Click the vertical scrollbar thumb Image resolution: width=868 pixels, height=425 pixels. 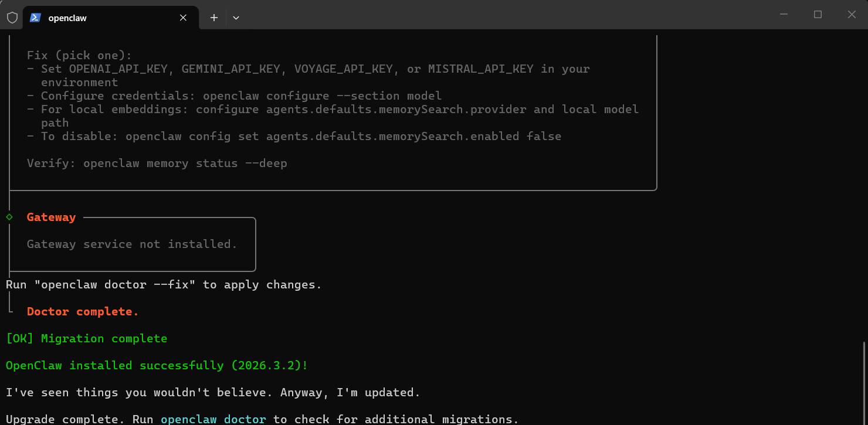[865, 381]
